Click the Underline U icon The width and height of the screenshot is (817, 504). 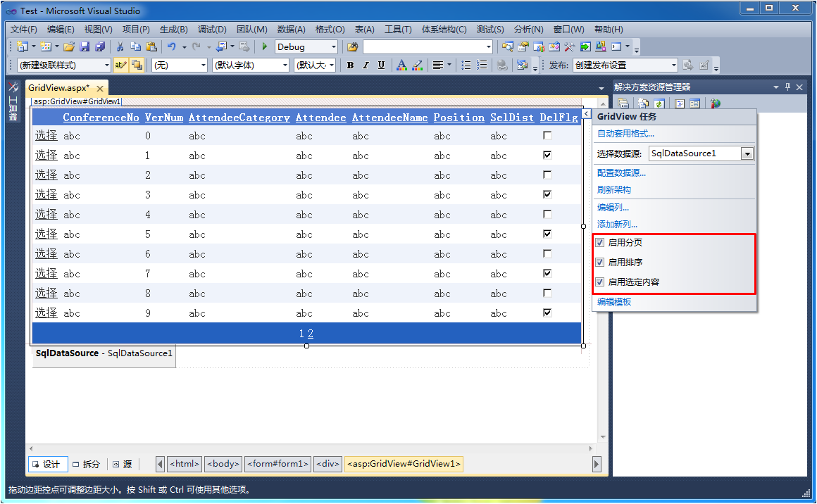tap(382, 65)
